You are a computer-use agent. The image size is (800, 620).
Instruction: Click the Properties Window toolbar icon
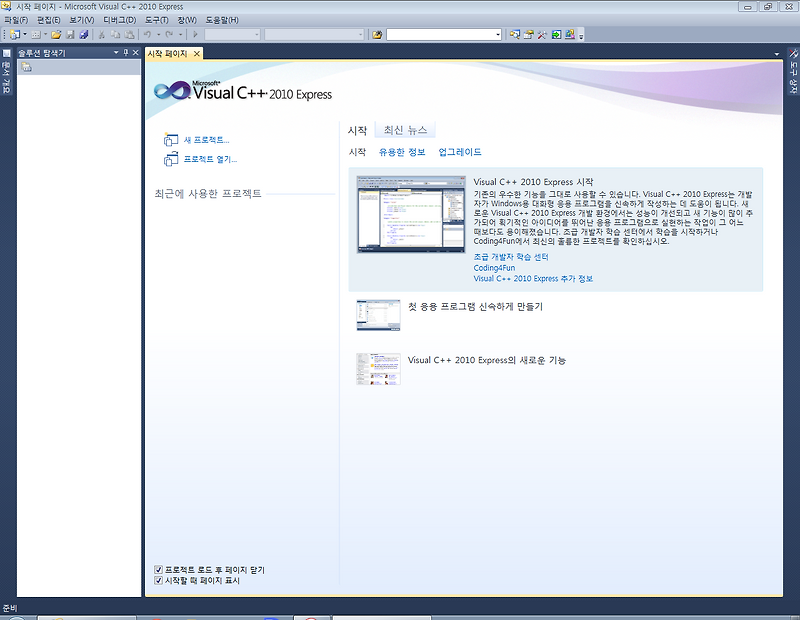[529, 35]
